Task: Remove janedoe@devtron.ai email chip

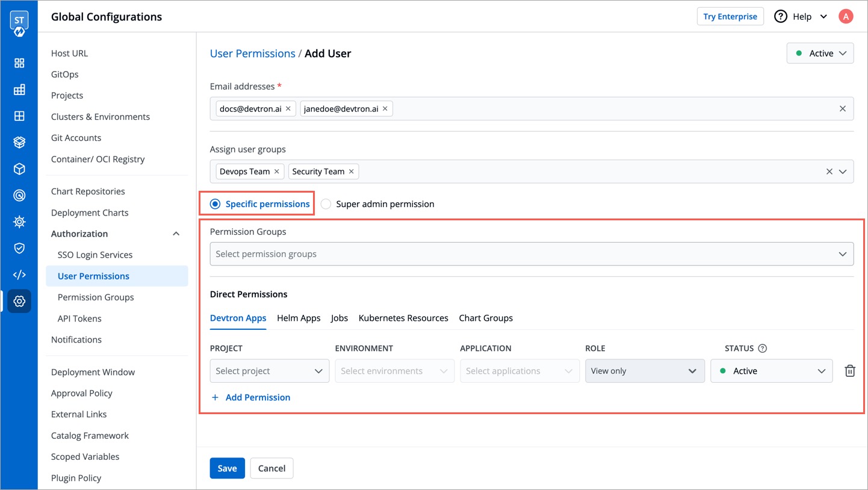Action: [385, 109]
